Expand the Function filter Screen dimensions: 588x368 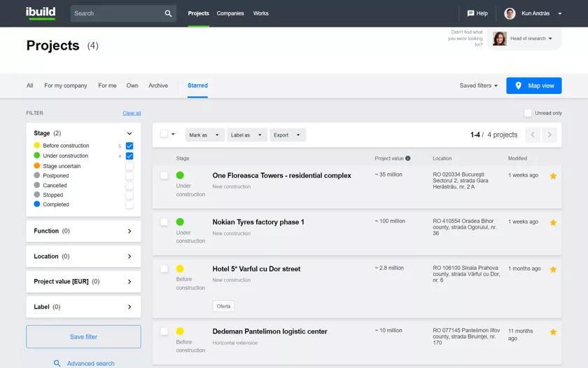pos(129,231)
